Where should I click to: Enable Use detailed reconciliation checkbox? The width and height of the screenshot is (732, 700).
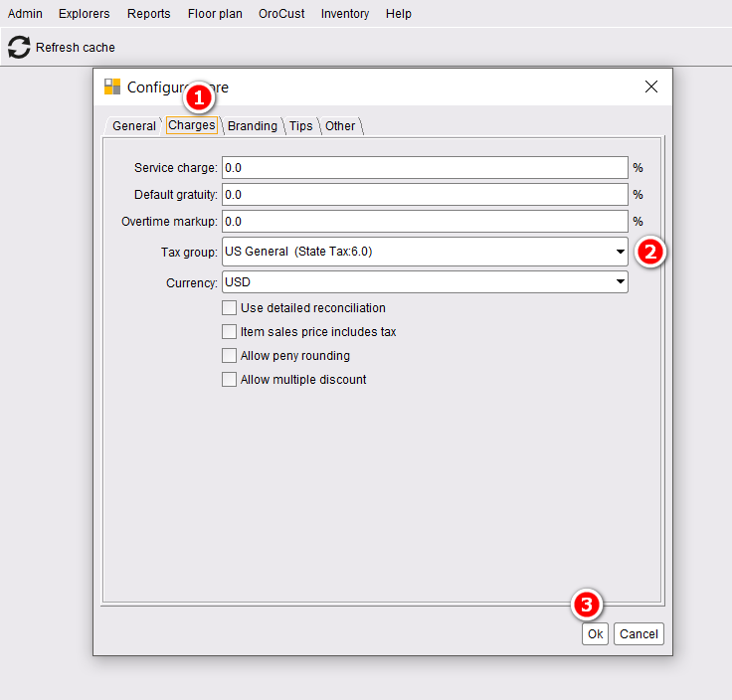tap(229, 308)
